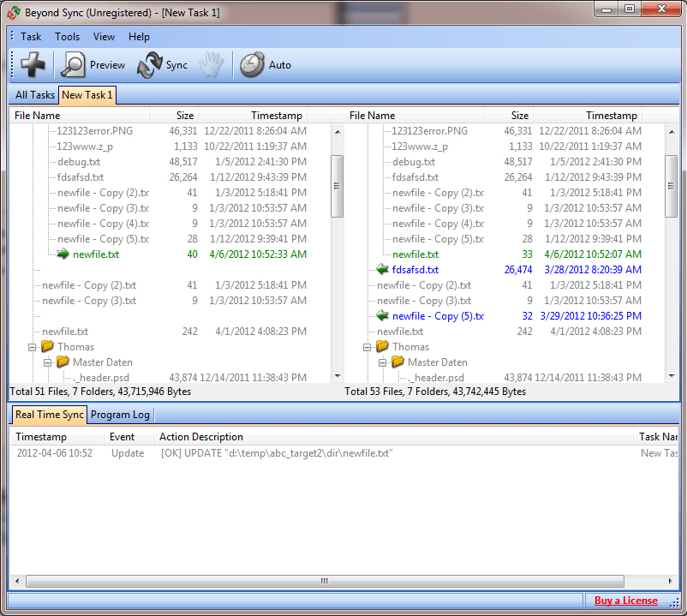Click log horizontal scrollbar thumb
Screen dimensions: 687x616
[x=325, y=582]
